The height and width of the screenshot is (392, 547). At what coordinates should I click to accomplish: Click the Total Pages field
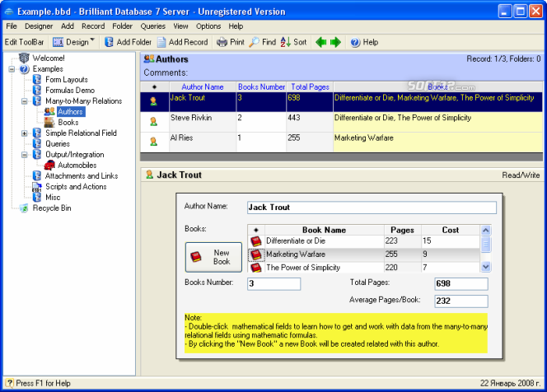coord(461,284)
